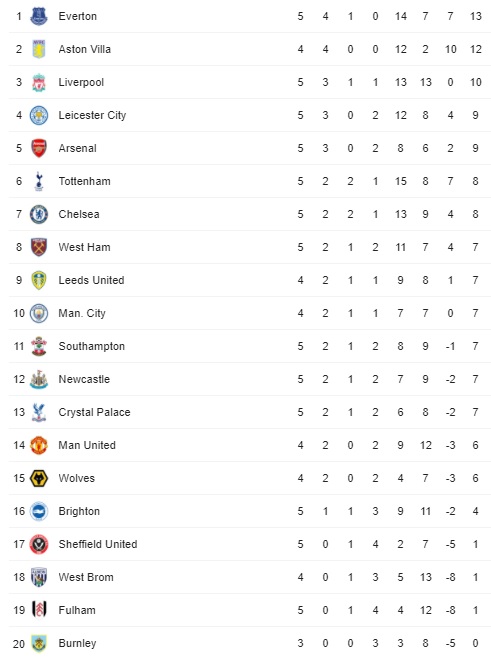The image size is (491, 666).
Task: Open the Southampton team name
Action: (x=92, y=347)
